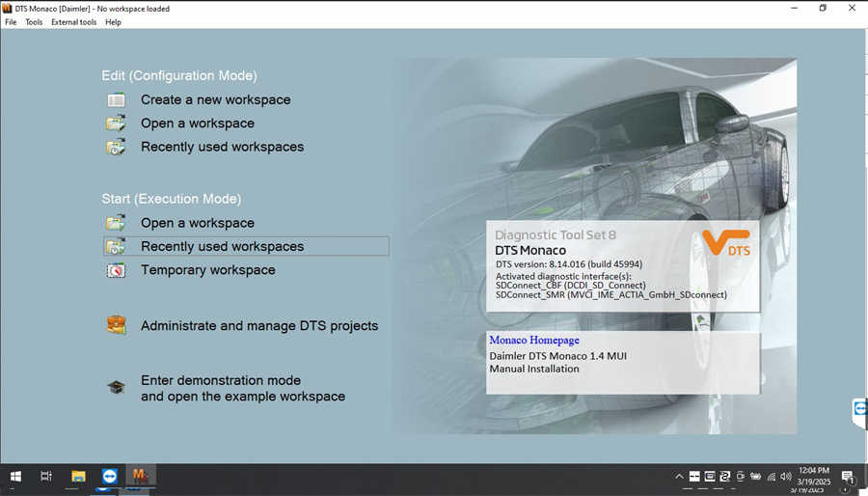Click the Temporary workspace icon
868x496 pixels.
[x=116, y=270]
